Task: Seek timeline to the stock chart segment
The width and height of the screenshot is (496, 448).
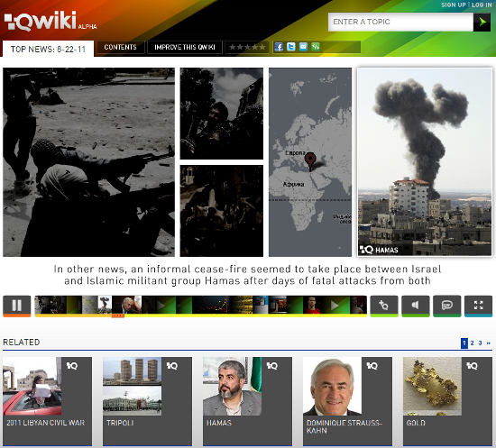Action: (210, 305)
